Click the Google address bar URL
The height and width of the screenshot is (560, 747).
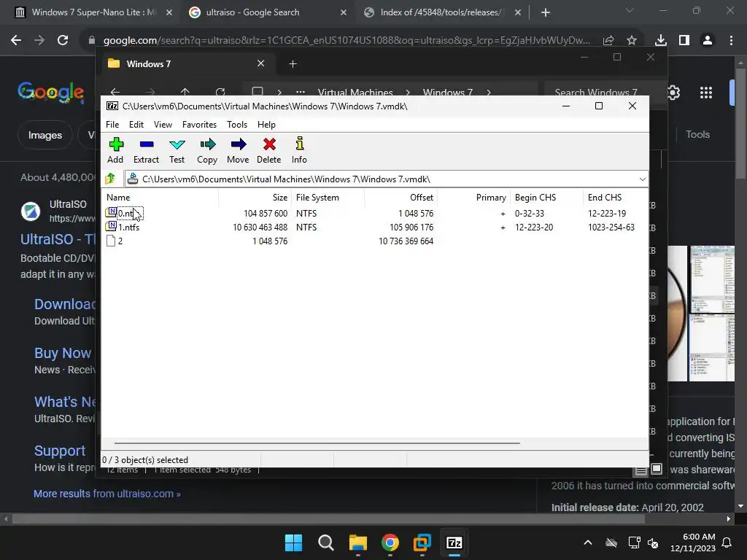pyautogui.click(x=347, y=41)
